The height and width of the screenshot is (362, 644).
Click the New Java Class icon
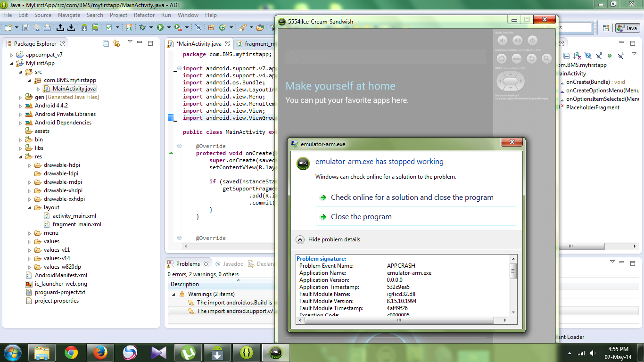pyautogui.click(x=222, y=27)
